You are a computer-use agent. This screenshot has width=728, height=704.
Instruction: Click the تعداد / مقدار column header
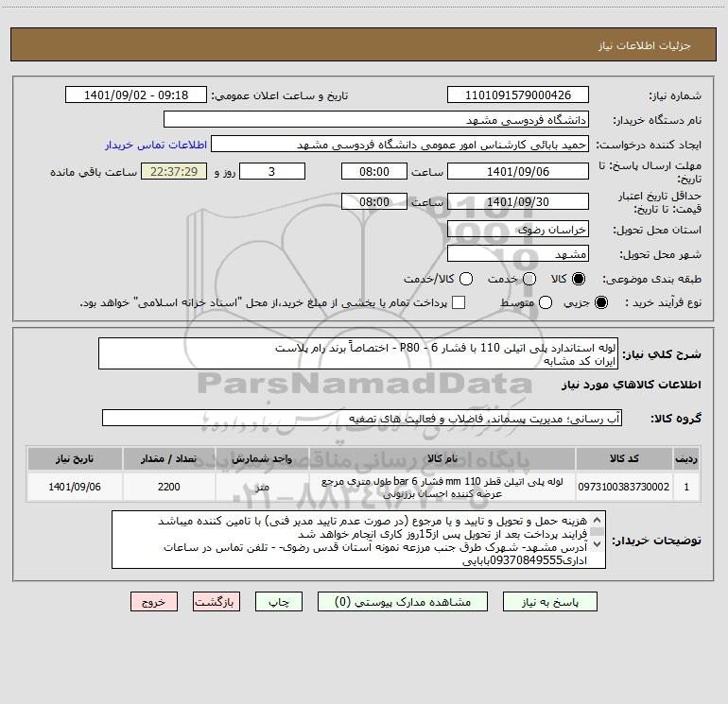168,458
